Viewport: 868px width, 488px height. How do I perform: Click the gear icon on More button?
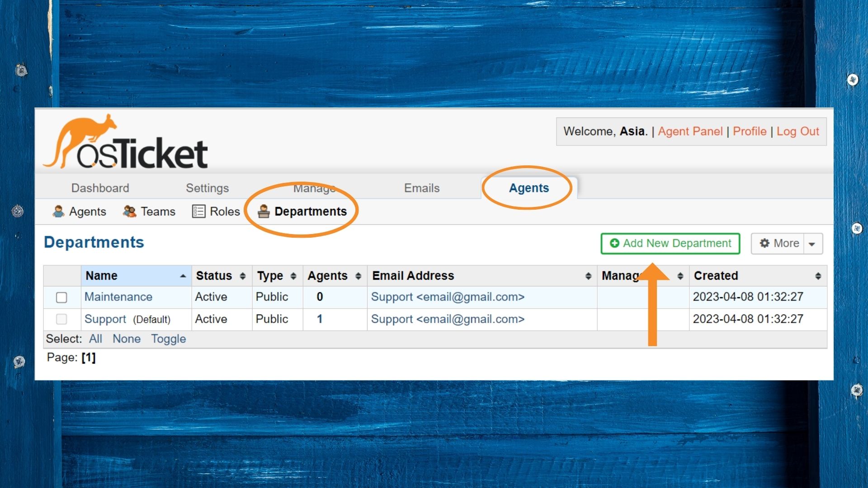764,244
